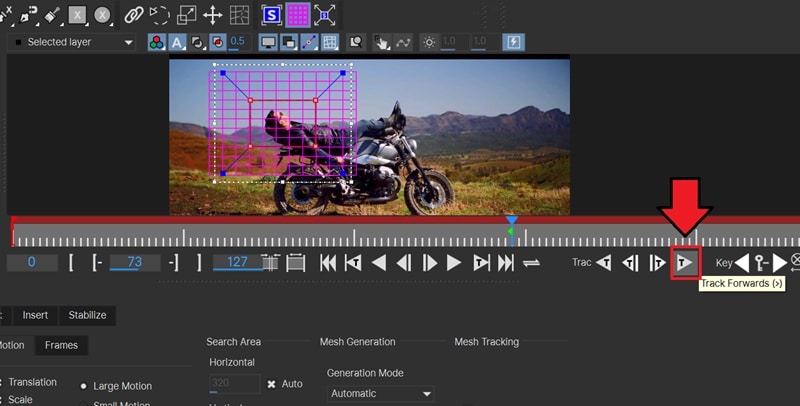Play the clip forwards
Viewport: 800px width, 406px height.
click(x=454, y=263)
